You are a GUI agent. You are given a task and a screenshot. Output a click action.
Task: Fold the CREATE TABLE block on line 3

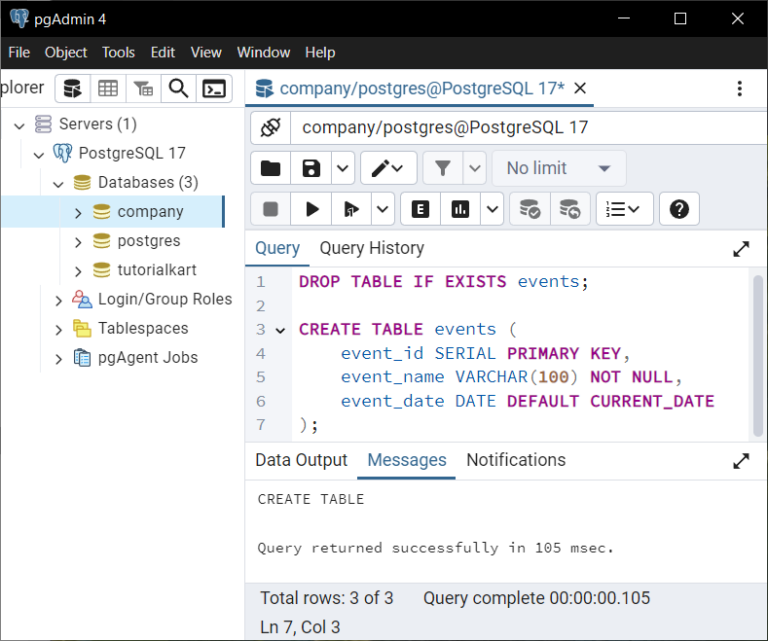click(280, 331)
